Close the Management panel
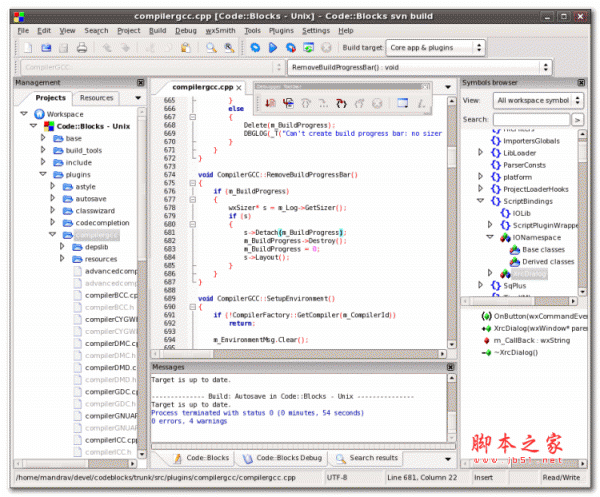 tap(141, 83)
